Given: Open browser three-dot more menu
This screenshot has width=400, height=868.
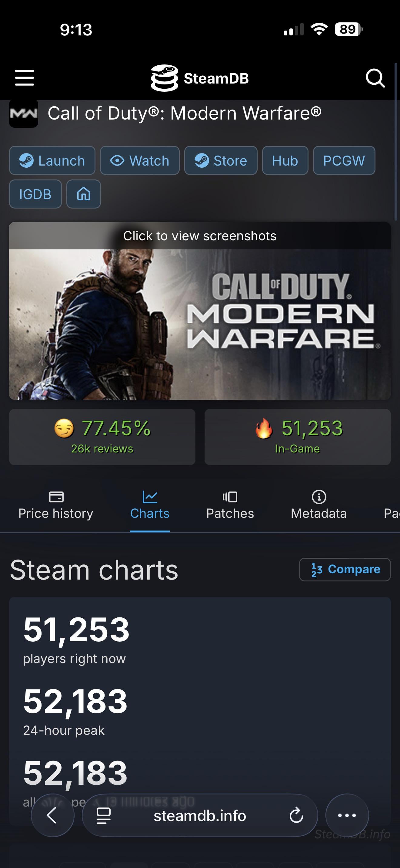Looking at the screenshot, I should coord(347,815).
